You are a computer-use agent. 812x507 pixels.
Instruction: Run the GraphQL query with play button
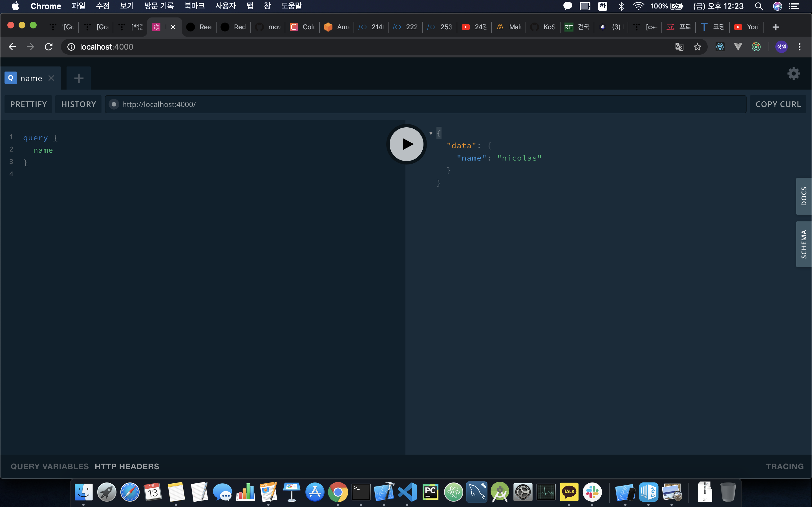406,144
